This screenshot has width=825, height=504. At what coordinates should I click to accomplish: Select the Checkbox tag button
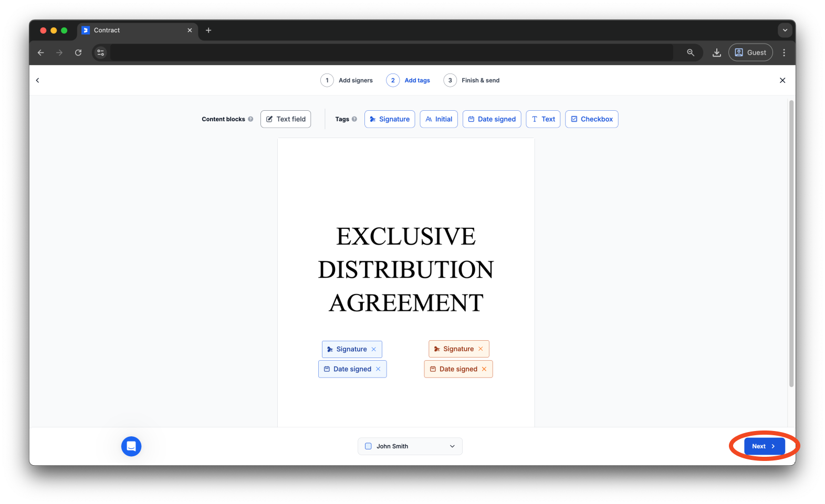pos(592,119)
